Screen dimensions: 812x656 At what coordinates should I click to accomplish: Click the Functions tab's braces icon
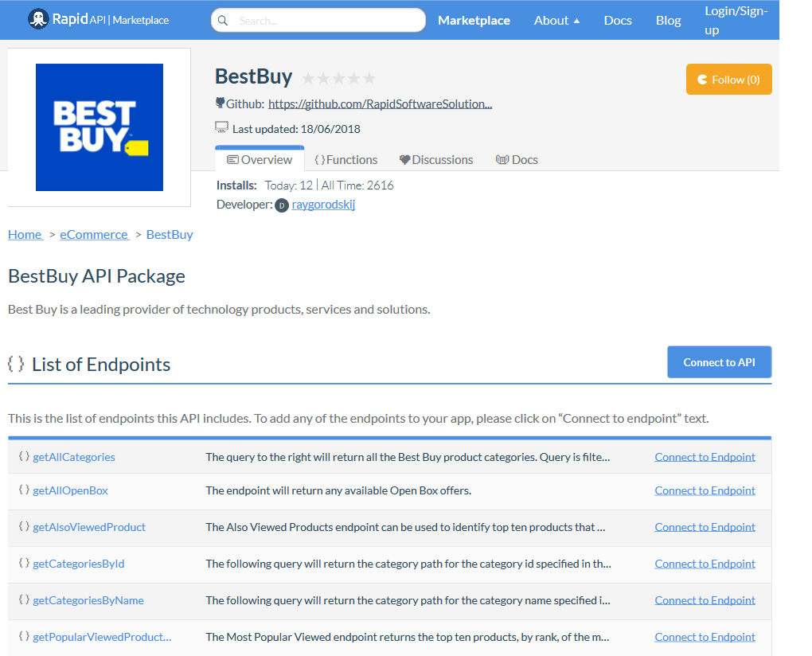[x=320, y=159]
